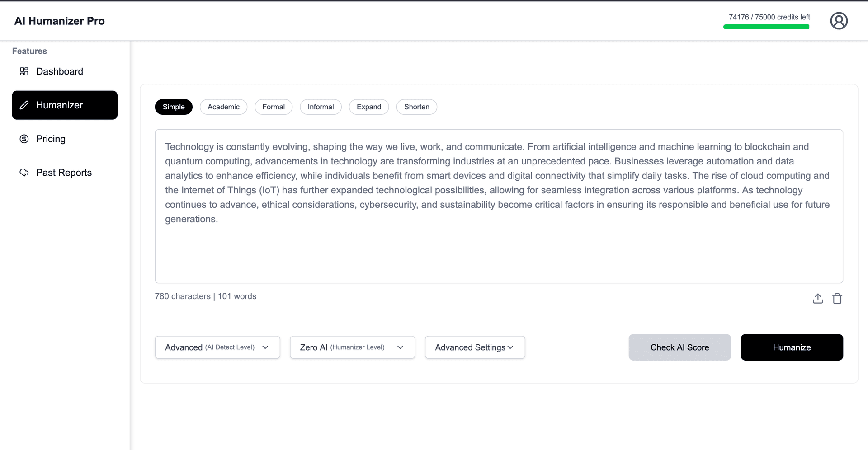Open the AI Detect Level dropdown
Image resolution: width=868 pixels, height=450 pixels.
(x=217, y=347)
